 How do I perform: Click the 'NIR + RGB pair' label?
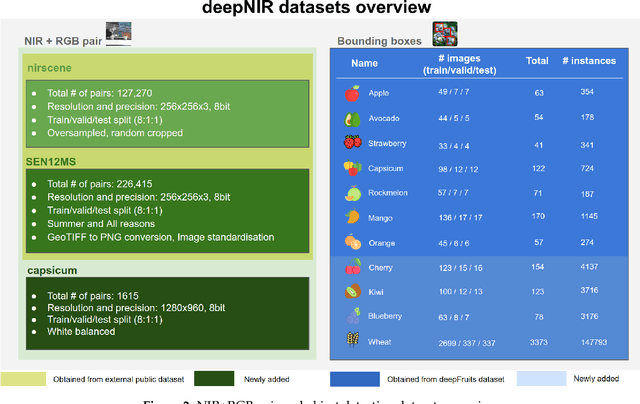pyautogui.click(x=63, y=41)
